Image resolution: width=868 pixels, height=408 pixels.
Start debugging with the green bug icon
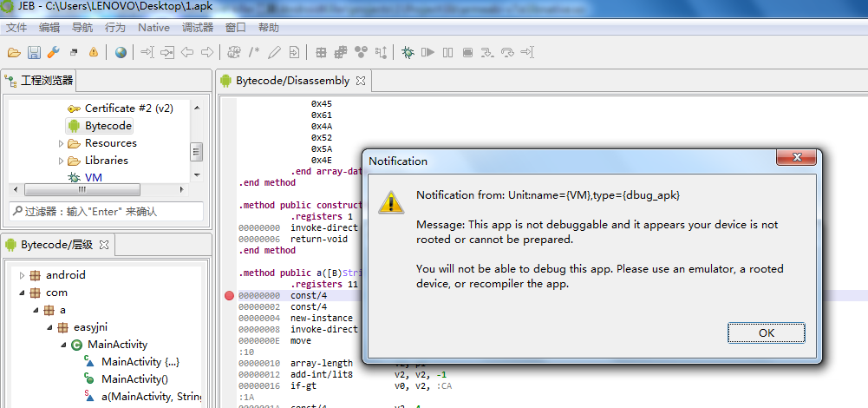click(x=408, y=53)
